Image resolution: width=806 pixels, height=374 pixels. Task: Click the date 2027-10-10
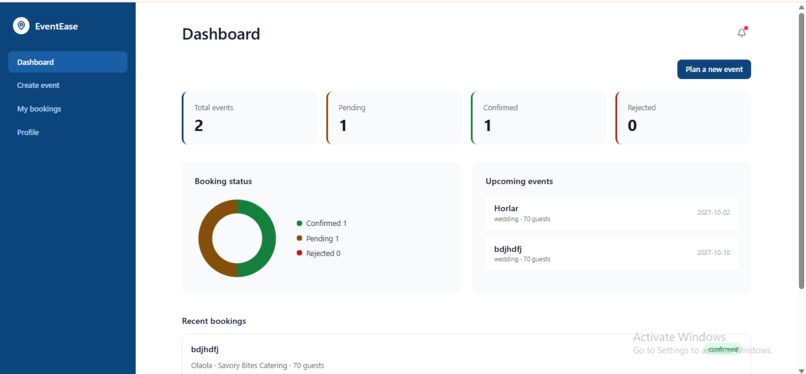[x=713, y=253]
